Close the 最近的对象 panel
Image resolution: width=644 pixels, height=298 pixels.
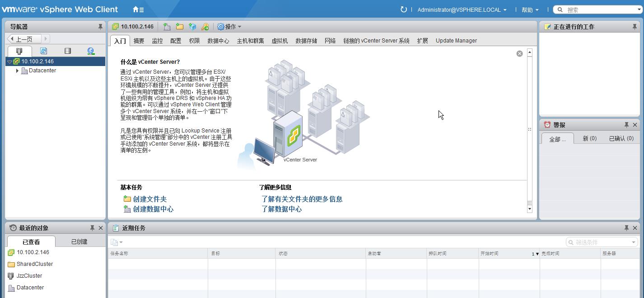point(101,228)
